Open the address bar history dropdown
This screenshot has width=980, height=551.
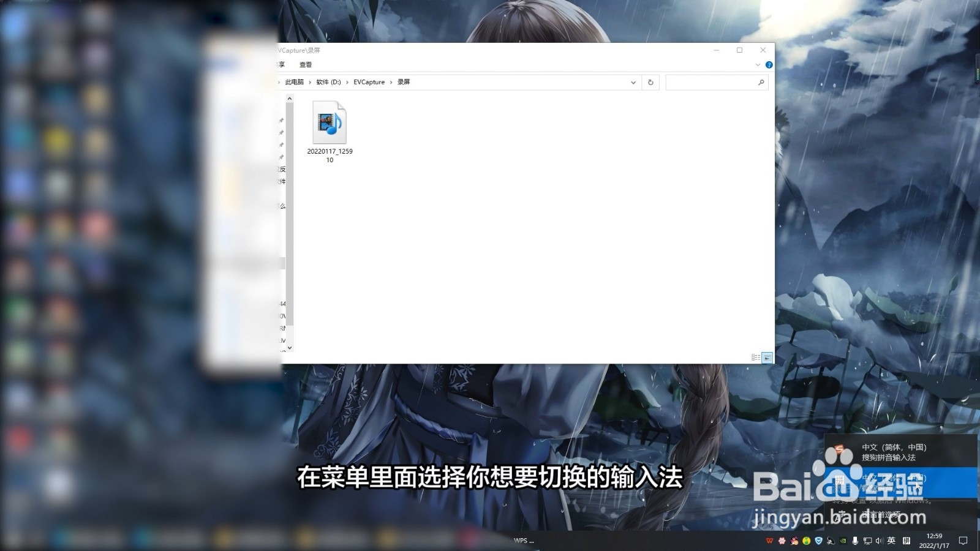tap(633, 82)
